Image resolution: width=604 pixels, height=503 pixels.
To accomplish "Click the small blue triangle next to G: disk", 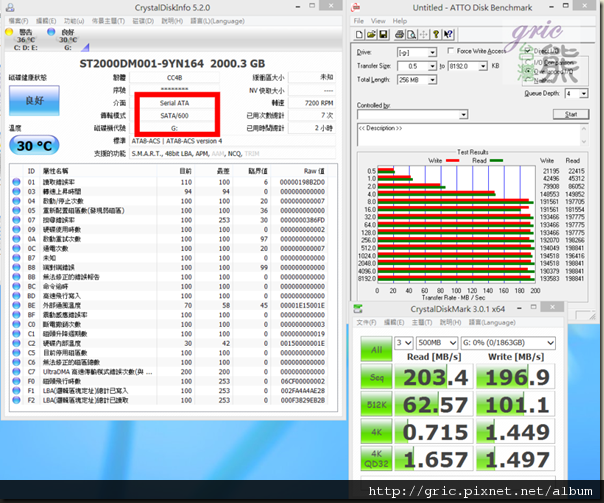I will (x=86, y=48).
